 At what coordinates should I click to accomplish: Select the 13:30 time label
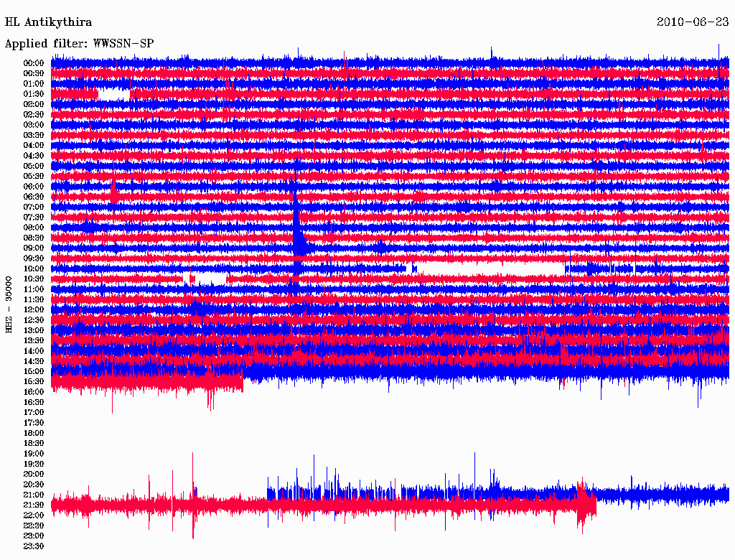click(x=34, y=341)
